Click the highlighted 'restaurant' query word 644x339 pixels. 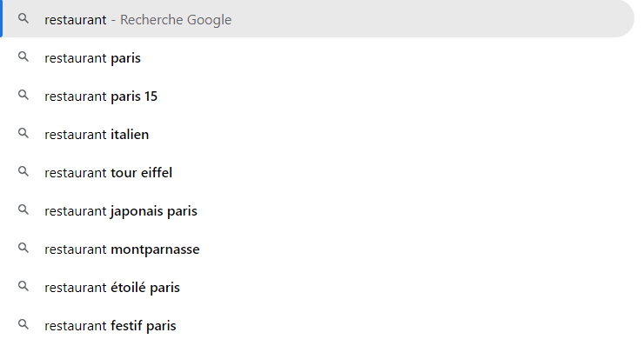[76, 20]
